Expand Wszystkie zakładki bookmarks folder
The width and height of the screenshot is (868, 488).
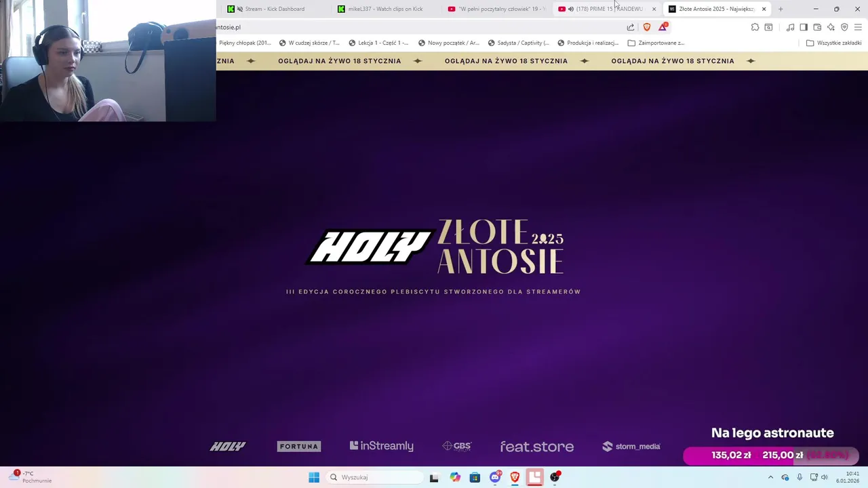click(x=833, y=43)
